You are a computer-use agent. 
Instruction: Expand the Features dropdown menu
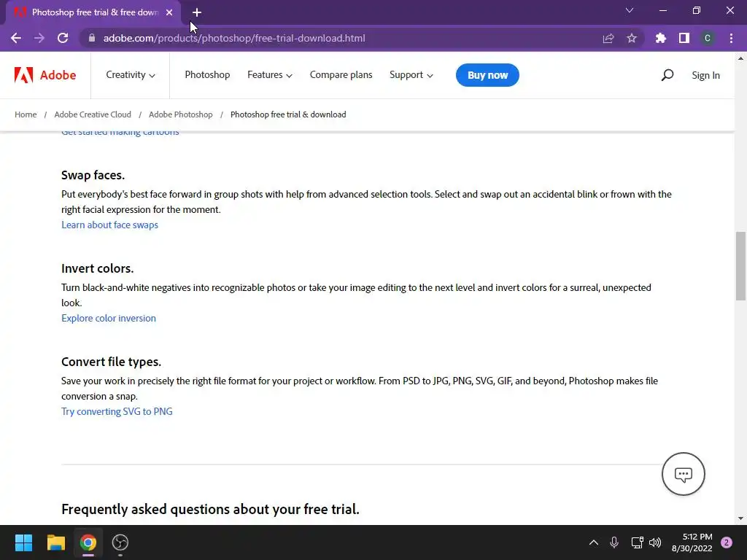click(x=270, y=75)
